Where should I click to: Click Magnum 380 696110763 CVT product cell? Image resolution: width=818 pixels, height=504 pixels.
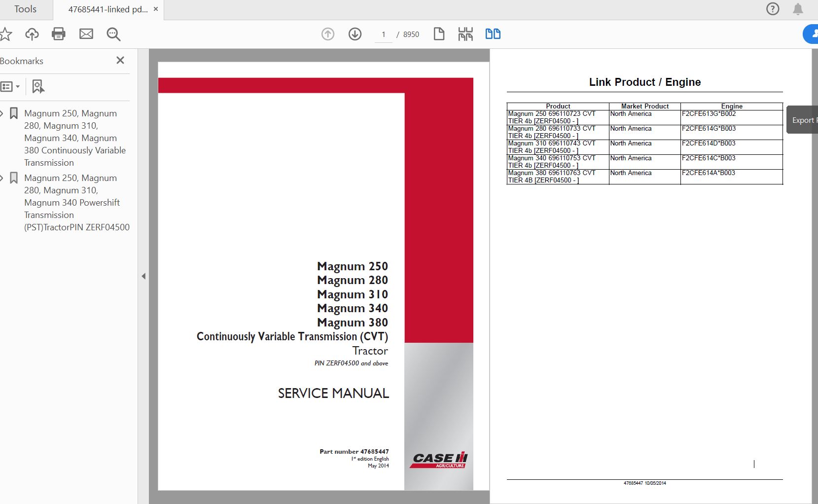tap(558, 177)
